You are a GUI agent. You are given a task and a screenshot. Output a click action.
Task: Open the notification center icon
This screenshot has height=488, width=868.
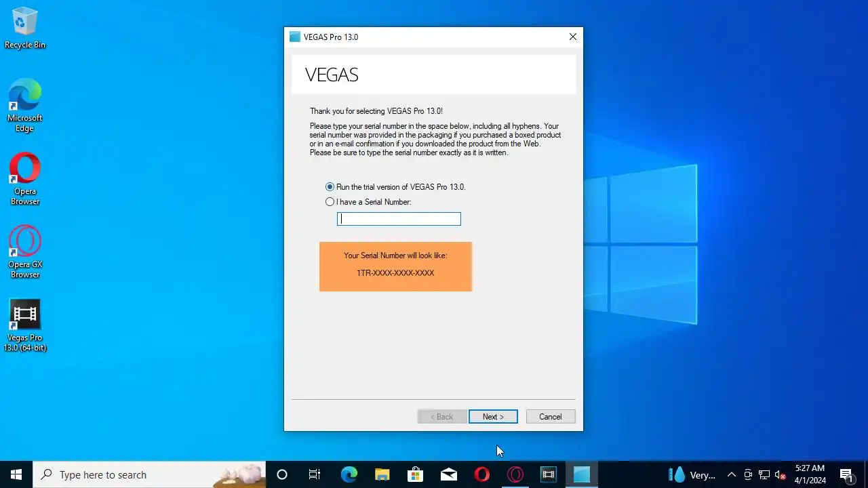pyautogui.click(x=846, y=474)
